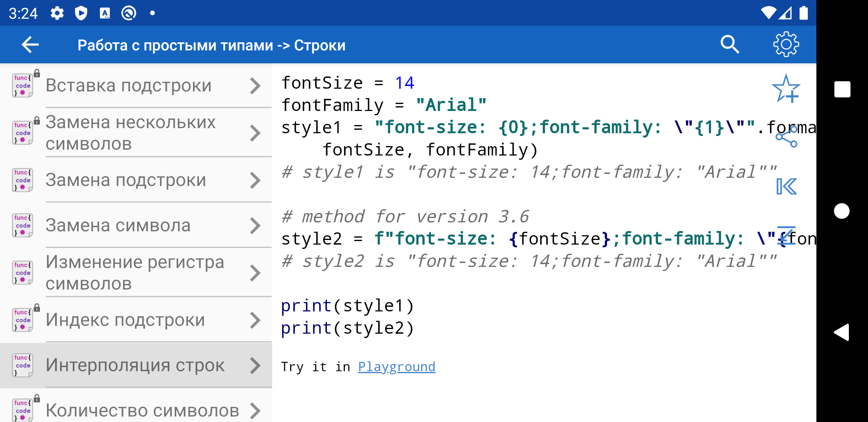The height and width of the screenshot is (422, 868).
Task: Click the style2 = f"font-size code line
Action: coord(549,239)
